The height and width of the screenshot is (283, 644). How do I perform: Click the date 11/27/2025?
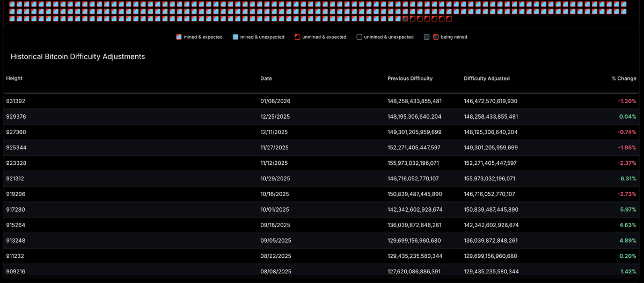coord(275,148)
